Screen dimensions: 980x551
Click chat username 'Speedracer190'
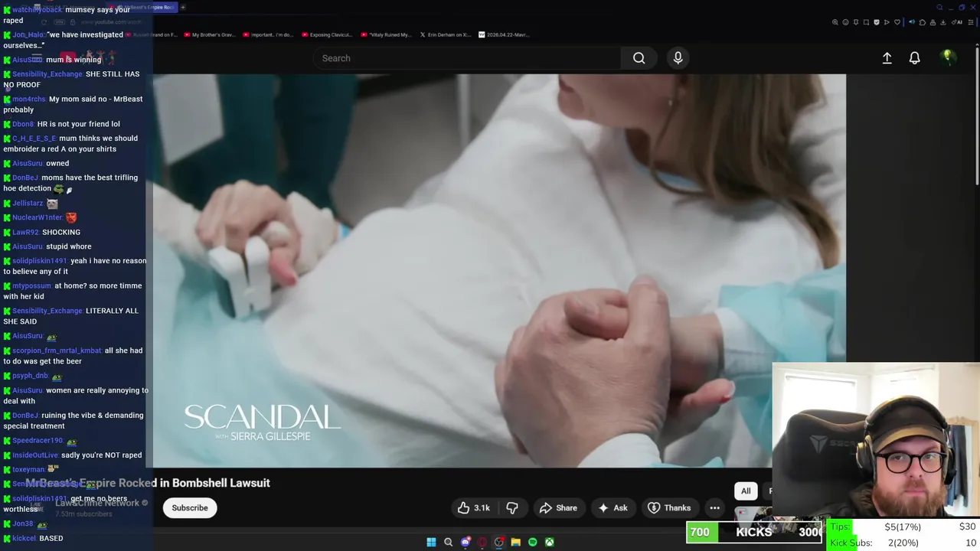[38, 441]
